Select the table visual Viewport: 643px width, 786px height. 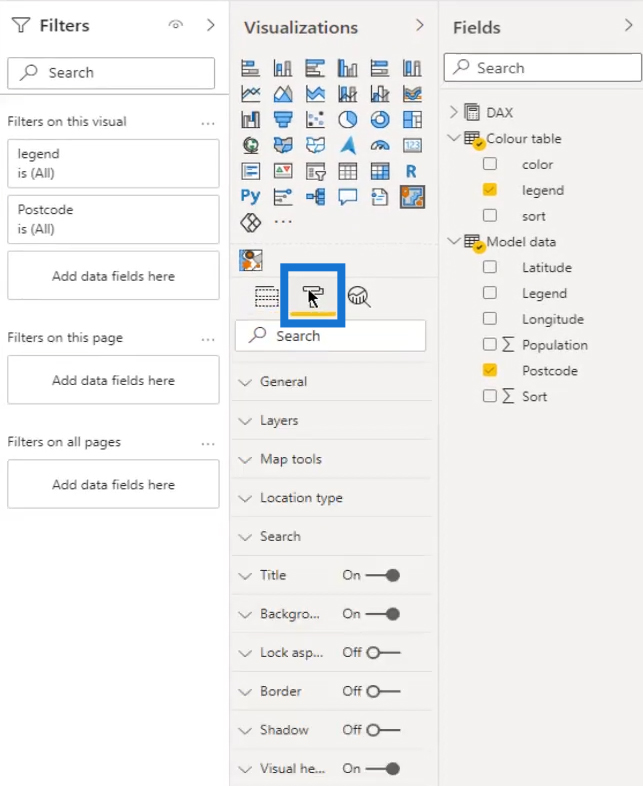pyautogui.click(x=347, y=171)
